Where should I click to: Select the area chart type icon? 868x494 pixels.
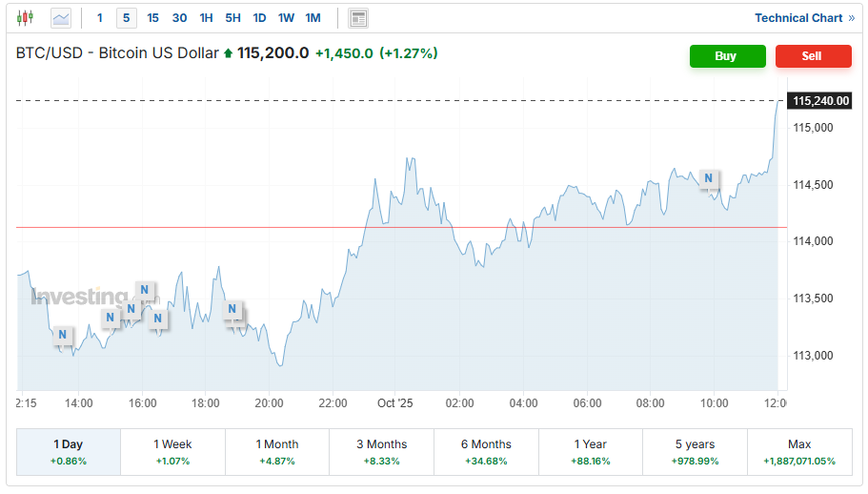(x=61, y=18)
